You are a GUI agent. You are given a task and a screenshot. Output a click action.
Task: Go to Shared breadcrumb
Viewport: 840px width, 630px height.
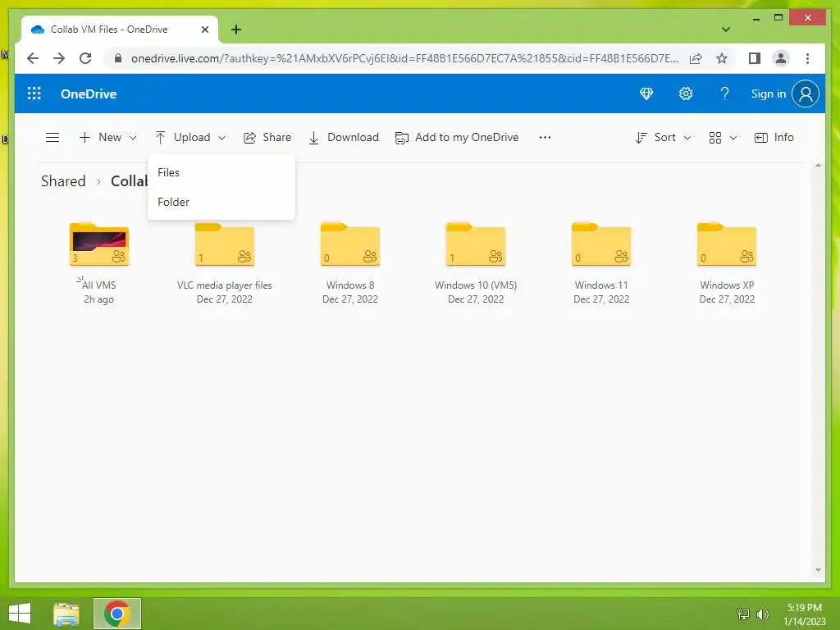[63, 181]
